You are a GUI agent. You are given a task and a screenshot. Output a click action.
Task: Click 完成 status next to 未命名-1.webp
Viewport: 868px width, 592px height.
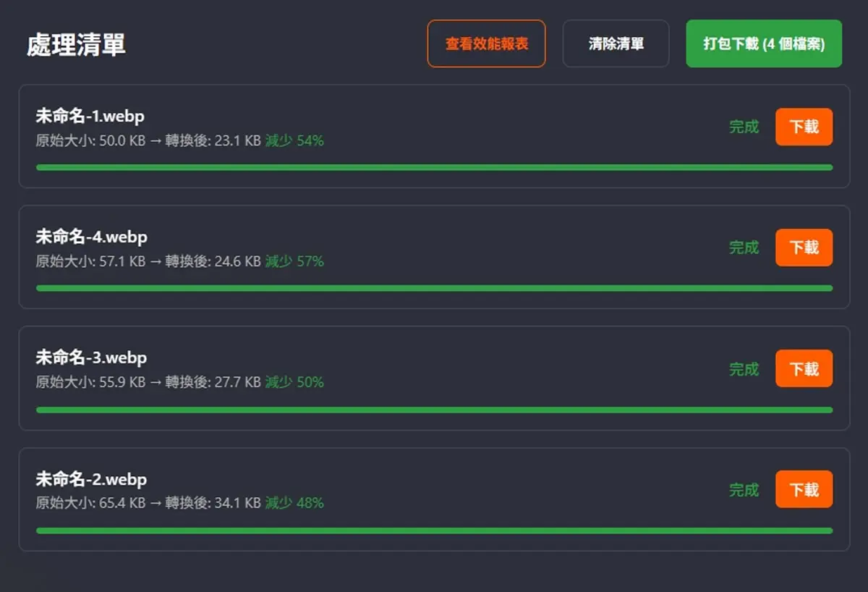point(744,127)
